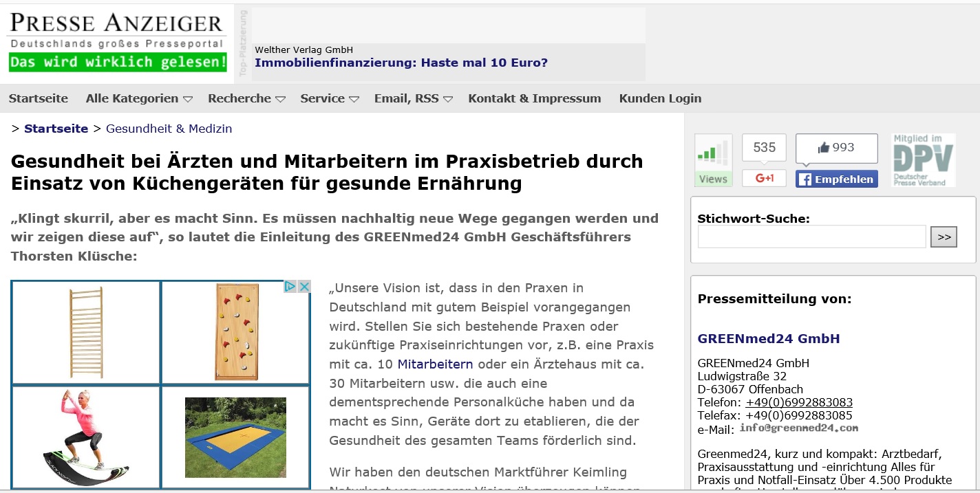
Task: Click the 535 Google share count bubble
Action: [x=764, y=147]
